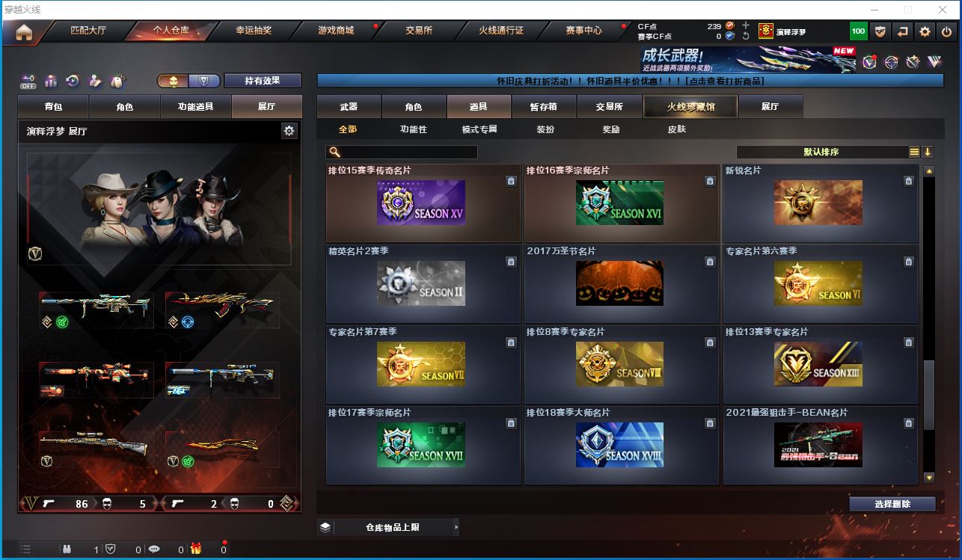962x560 pixels.
Task: Click the 选择删除 button
Action: [892, 504]
